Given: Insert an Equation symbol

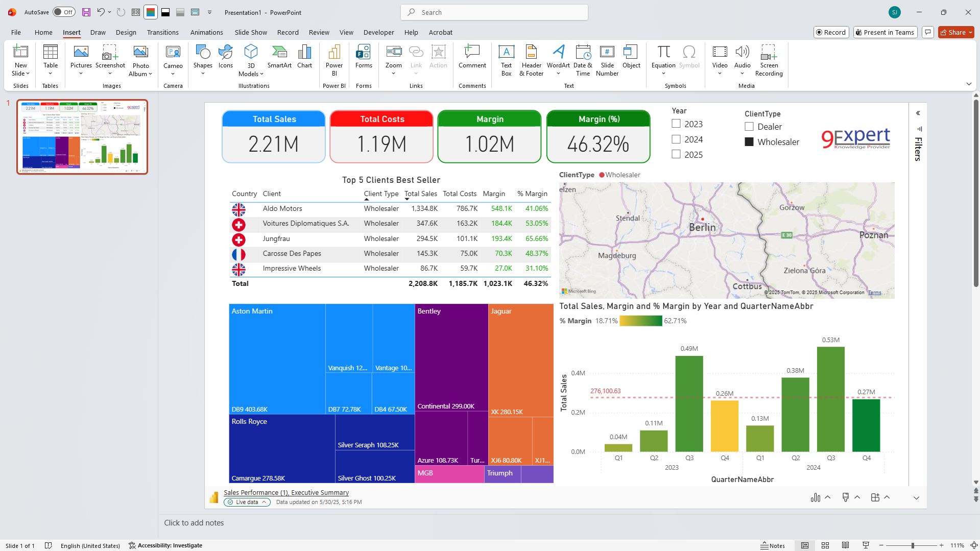Looking at the screenshot, I should 663,60.
